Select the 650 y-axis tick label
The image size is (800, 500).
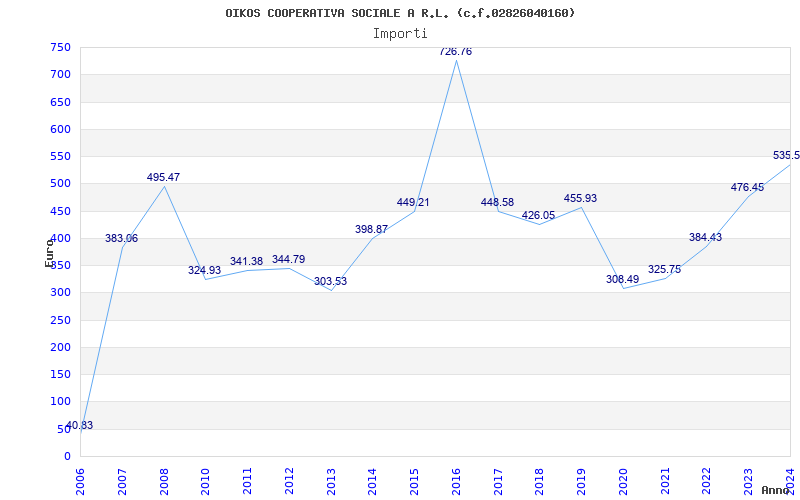tap(60, 103)
